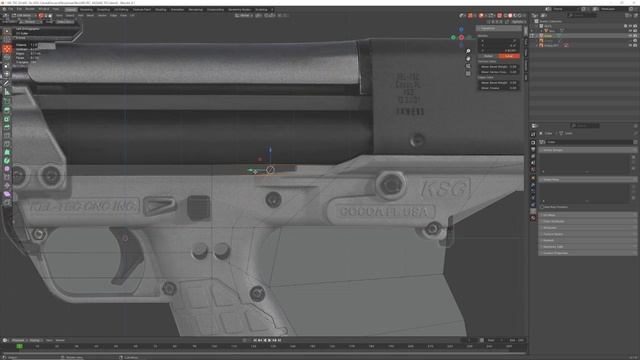Expand the Geometry Data panel
Screen dimensions: 640x360
[x=588, y=247]
